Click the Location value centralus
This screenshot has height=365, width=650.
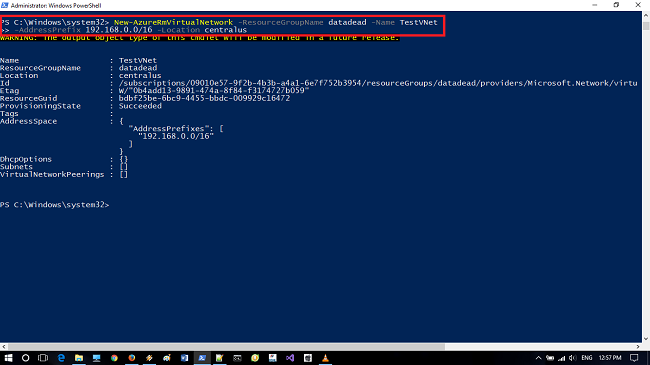click(140, 75)
